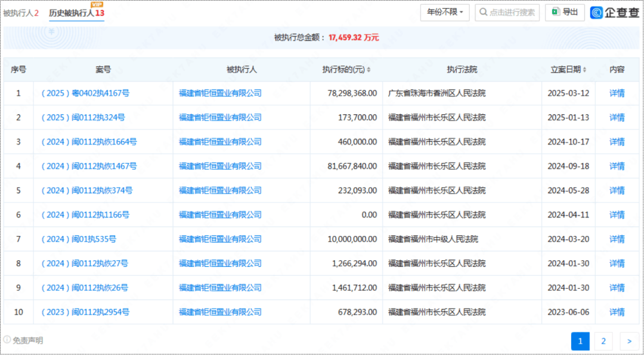Viewport: 644px width, 355px height.
Task: Open the 年份不限 year dropdown
Action: pyautogui.click(x=445, y=13)
